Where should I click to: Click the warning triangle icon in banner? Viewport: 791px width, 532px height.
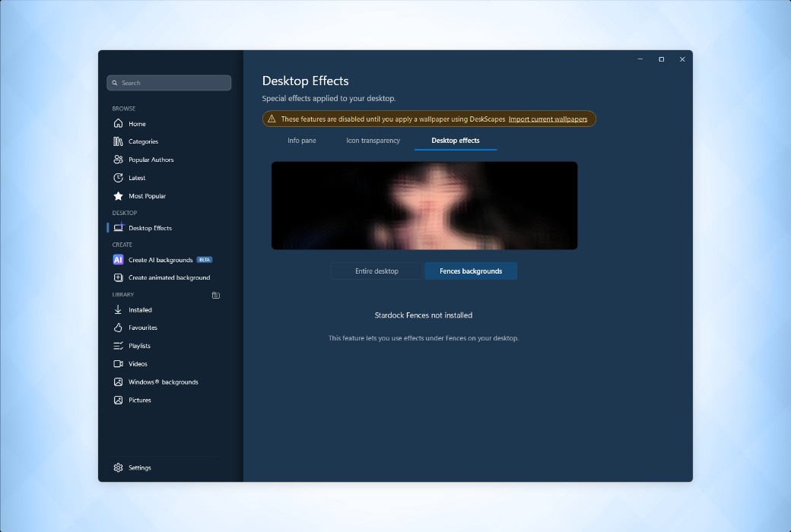(272, 119)
